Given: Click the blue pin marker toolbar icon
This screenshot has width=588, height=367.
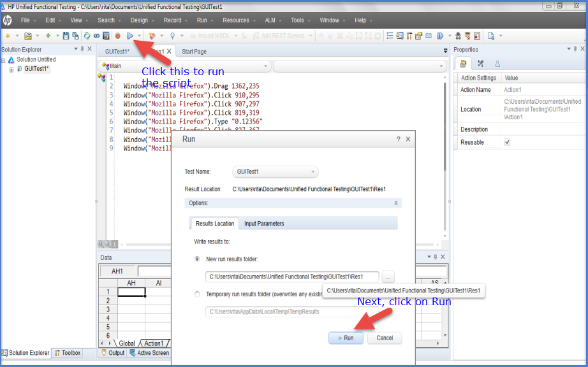Looking at the screenshot, I should tap(172, 36).
